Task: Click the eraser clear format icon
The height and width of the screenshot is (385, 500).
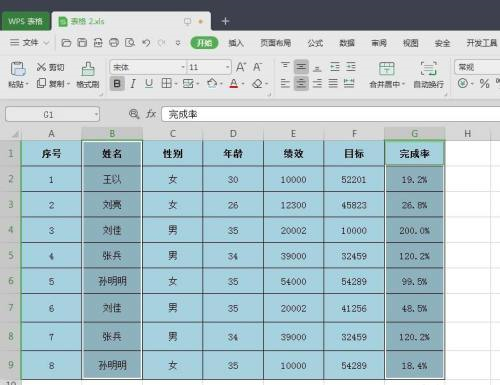Action: [x=257, y=83]
